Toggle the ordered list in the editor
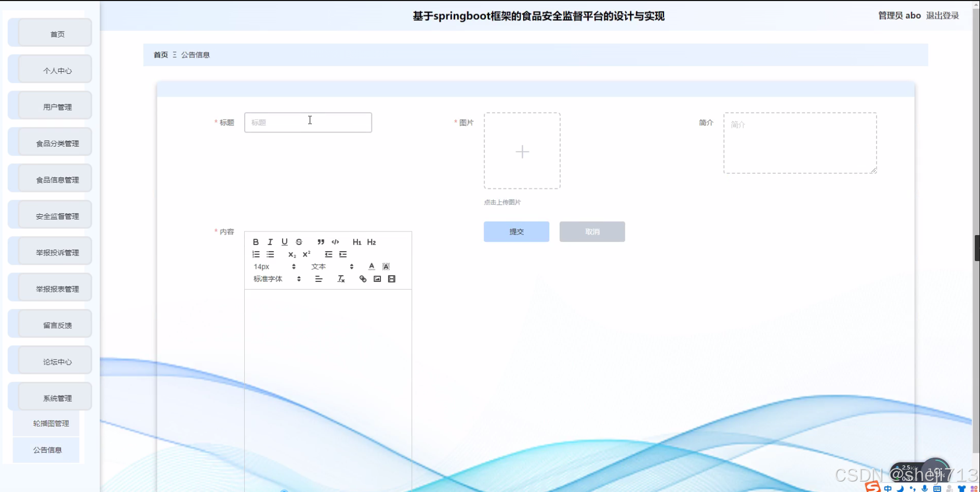The image size is (980, 492). (x=256, y=254)
